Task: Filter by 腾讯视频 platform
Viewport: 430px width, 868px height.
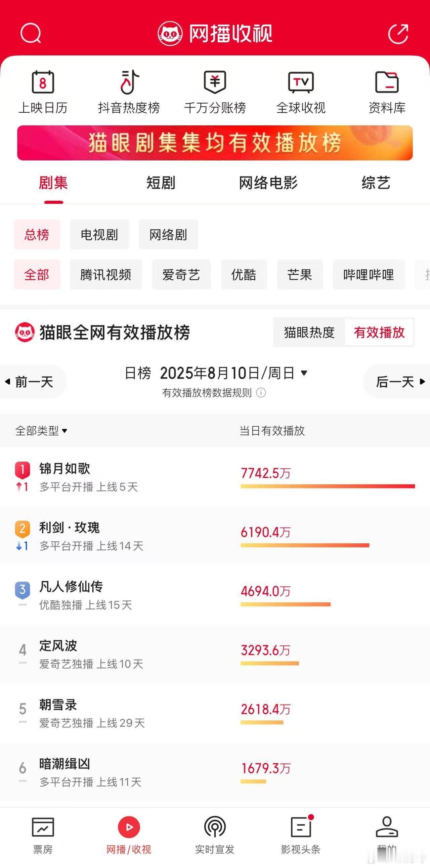Action: pos(106,275)
